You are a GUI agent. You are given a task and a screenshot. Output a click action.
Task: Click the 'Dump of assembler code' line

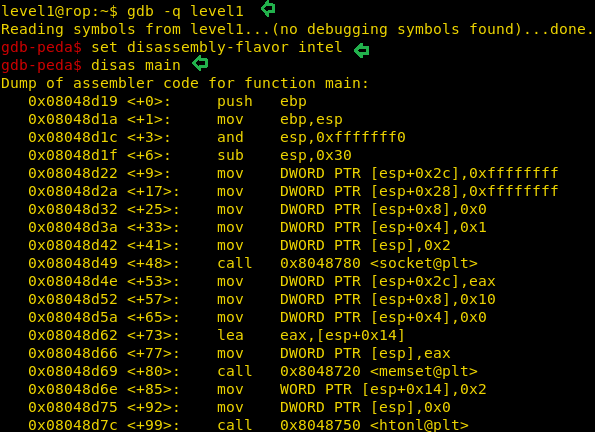tap(185, 83)
